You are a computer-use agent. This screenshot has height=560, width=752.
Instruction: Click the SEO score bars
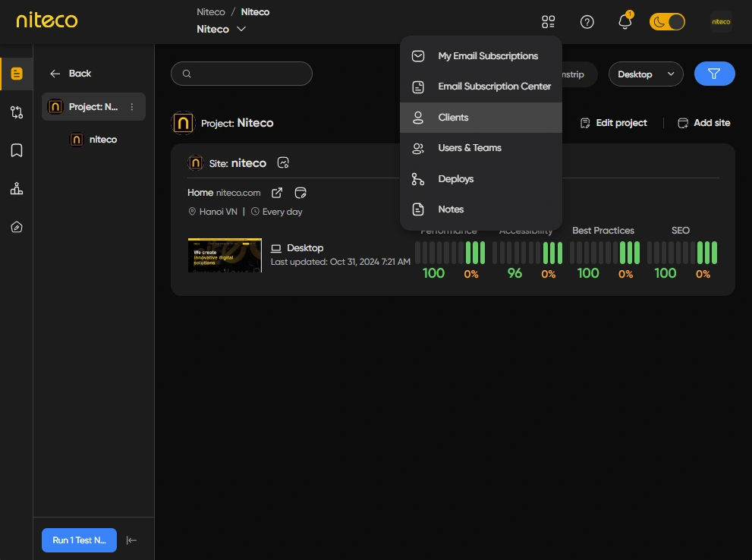pos(682,253)
